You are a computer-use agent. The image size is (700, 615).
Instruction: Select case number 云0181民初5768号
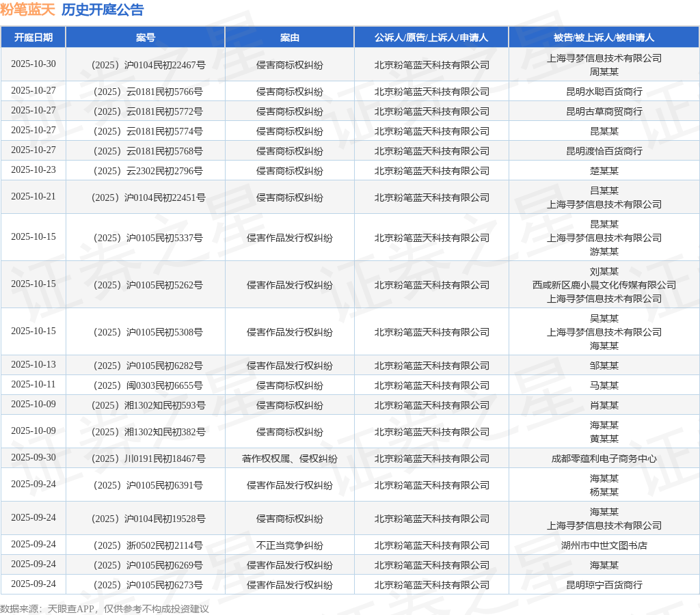tap(148, 151)
